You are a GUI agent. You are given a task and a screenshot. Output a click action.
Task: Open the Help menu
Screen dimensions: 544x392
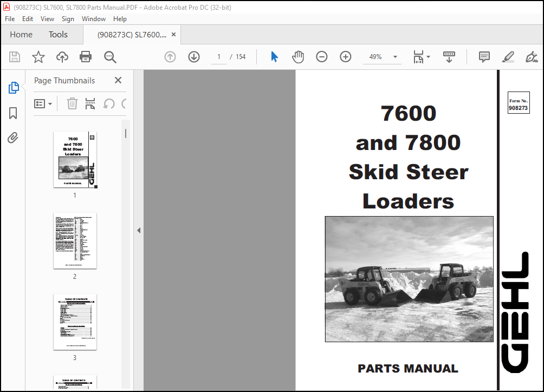coord(120,19)
